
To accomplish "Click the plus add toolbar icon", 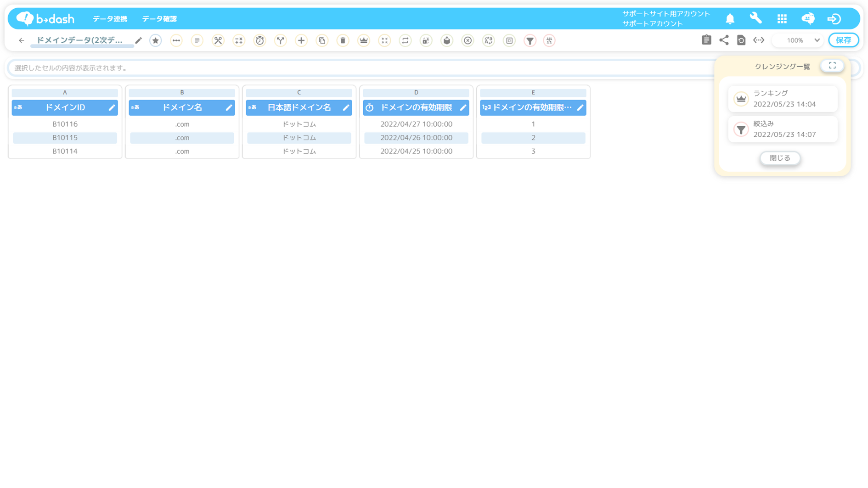I will tap(301, 40).
